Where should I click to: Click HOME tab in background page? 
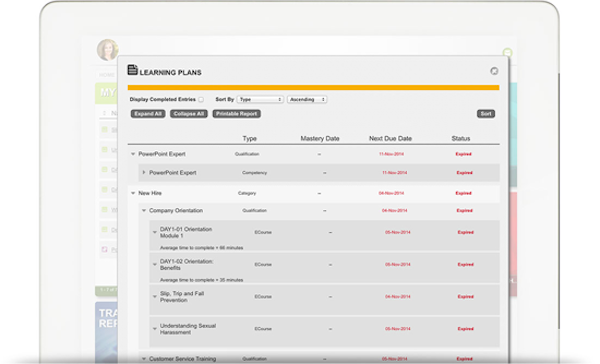107,75
